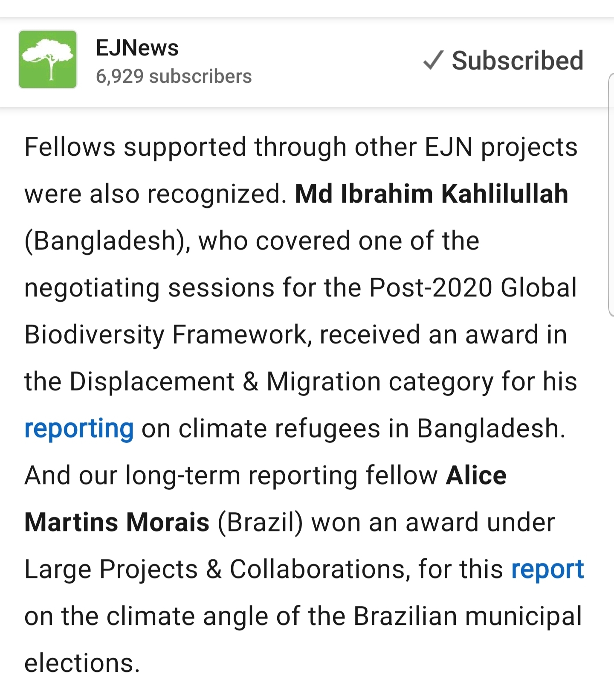
Task: Click the opening words "Fellows supported"
Action: pyautogui.click(x=135, y=147)
